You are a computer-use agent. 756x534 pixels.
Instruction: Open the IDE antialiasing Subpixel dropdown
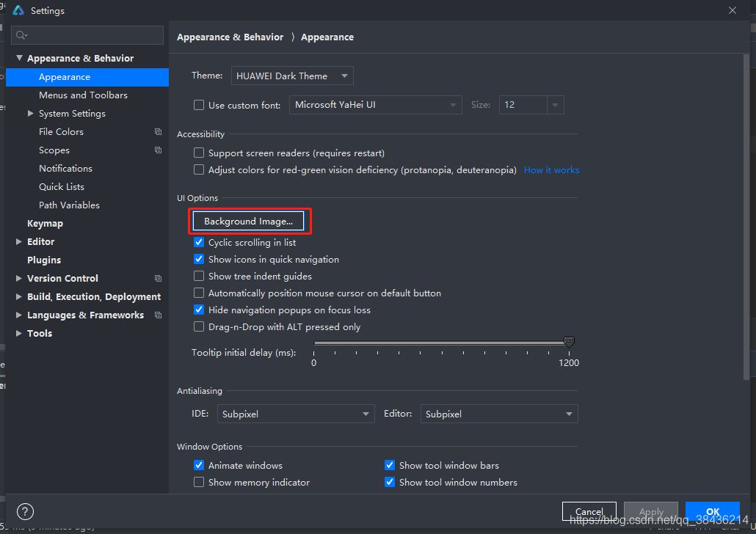tap(296, 414)
